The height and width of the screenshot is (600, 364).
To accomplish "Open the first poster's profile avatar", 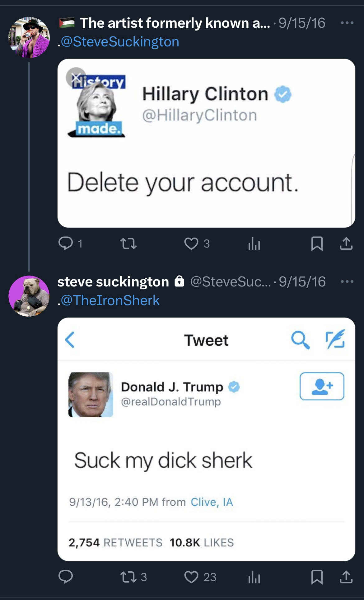I will [x=29, y=37].
